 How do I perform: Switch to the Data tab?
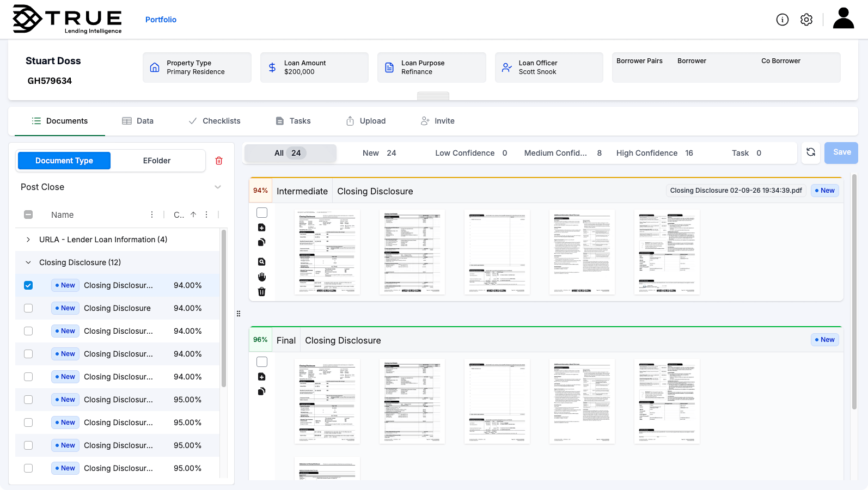138,121
